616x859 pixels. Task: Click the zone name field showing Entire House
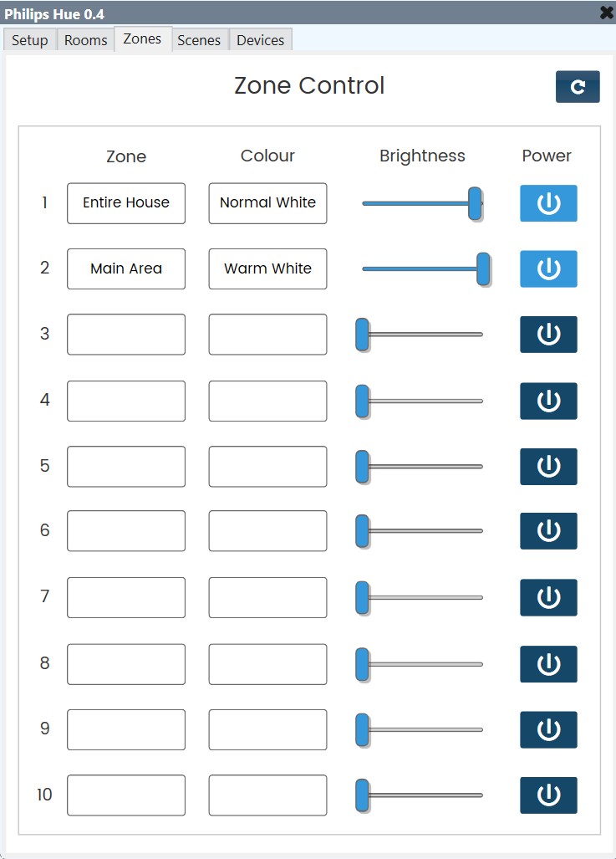pyautogui.click(x=125, y=202)
